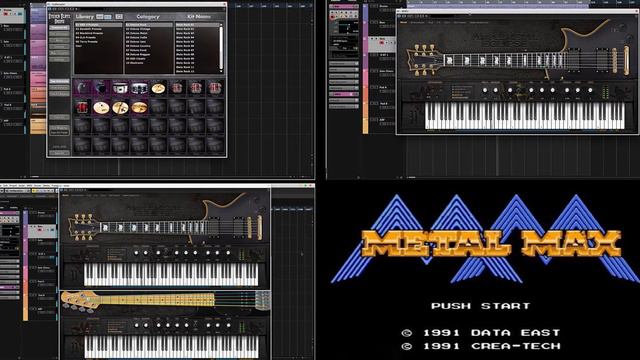
Task: Click the Kit Names list scrollbar up arrow
Action: [x=221, y=25]
